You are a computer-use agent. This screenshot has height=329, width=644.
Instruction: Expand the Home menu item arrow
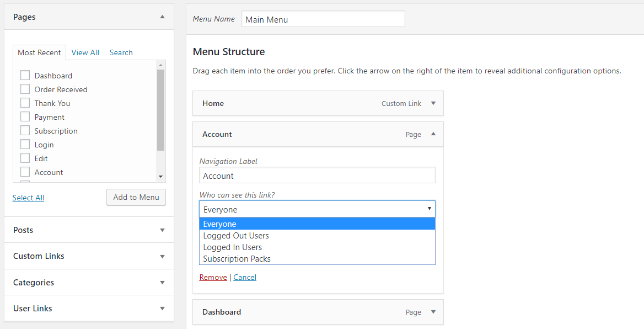coord(433,103)
